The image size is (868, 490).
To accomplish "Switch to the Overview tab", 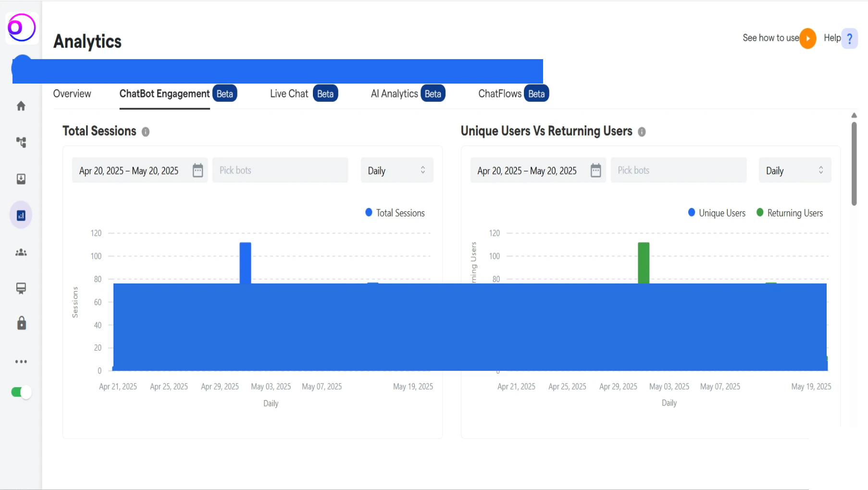I will point(72,94).
